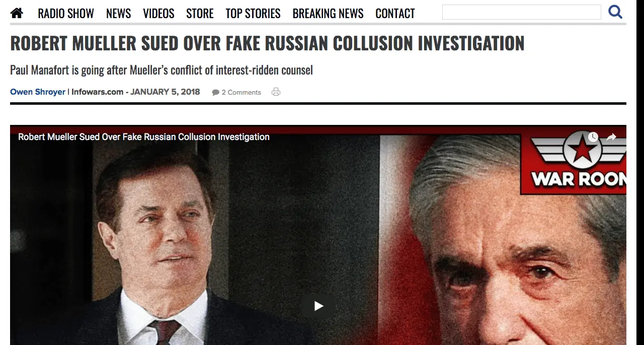Visit the Store menu item
Image resolution: width=644 pixels, height=345 pixels.
200,14
